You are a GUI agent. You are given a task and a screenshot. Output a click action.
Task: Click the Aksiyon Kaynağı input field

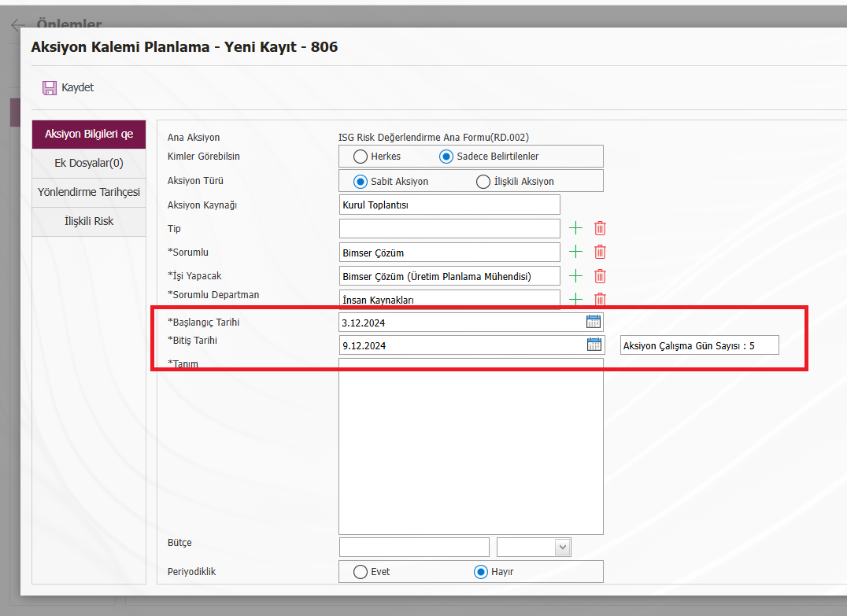click(x=449, y=205)
